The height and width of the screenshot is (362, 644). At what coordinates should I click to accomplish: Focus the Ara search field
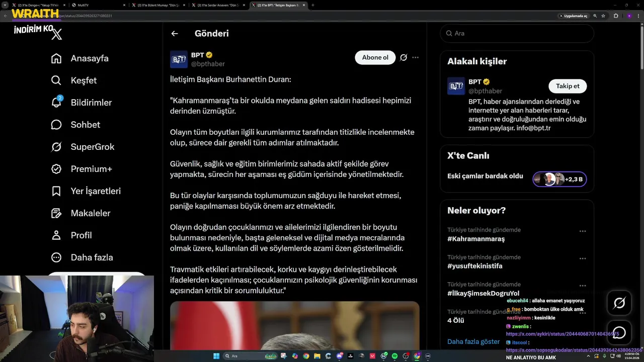tap(517, 33)
